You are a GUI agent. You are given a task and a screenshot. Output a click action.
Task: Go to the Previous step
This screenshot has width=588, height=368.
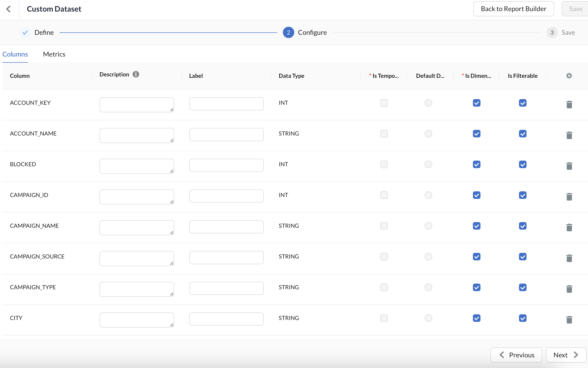click(x=516, y=355)
